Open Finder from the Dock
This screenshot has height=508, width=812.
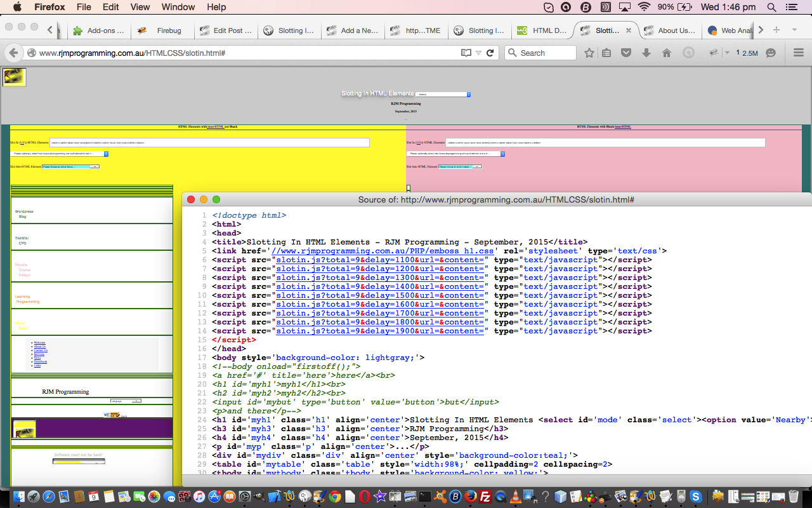coord(18,497)
